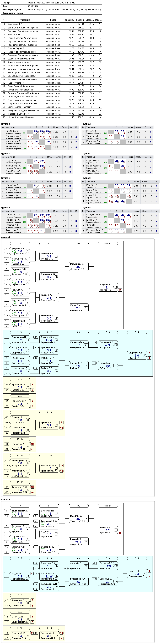Click the Игры column header in Группа-2
The image size is (161, 644).
tap(130, 127)
